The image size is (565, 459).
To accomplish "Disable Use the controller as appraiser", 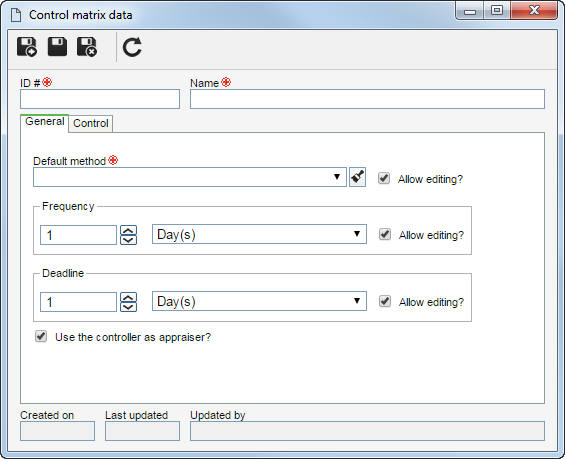I will (x=41, y=337).
